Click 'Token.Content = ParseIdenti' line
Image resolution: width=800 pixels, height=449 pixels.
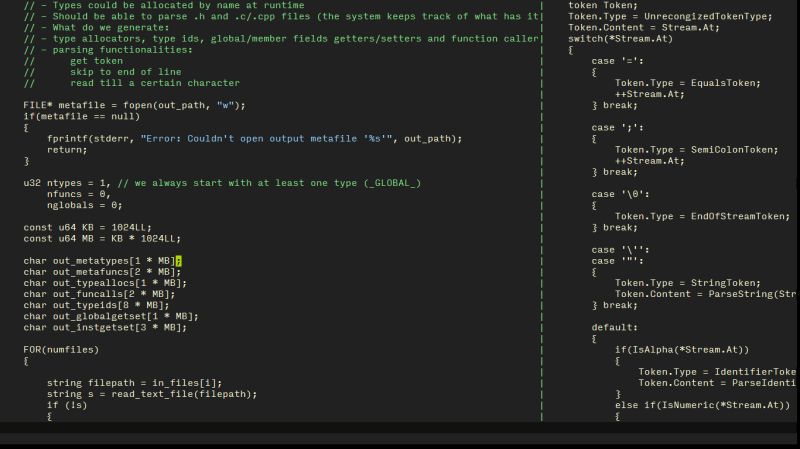coord(717,383)
